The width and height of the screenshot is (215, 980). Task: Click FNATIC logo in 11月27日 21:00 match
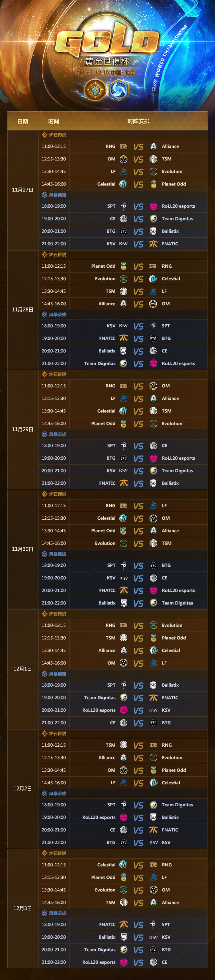click(153, 244)
